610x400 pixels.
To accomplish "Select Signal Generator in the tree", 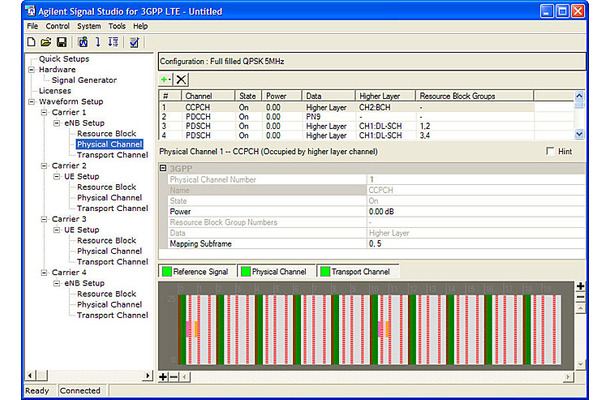I will [84, 80].
